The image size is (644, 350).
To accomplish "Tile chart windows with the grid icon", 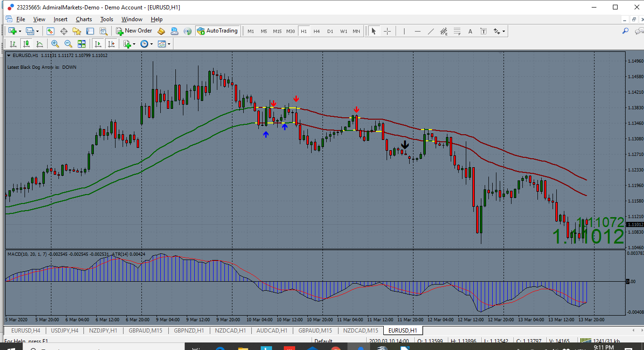I will pyautogui.click(x=82, y=44).
